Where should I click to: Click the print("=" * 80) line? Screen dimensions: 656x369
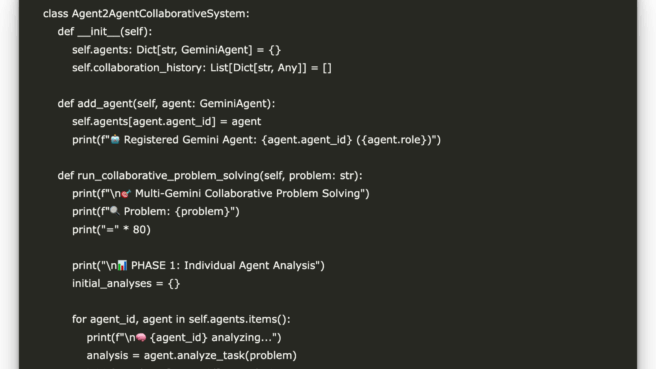(111, 230)
